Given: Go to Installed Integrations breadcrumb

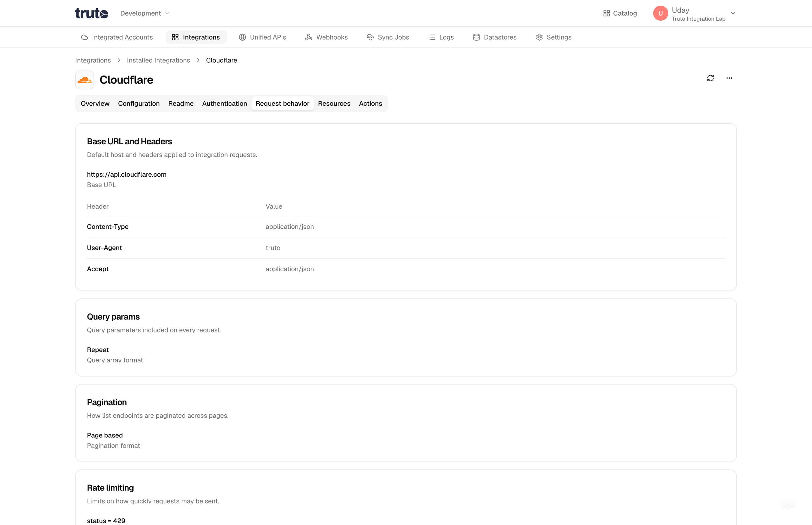Looking at the screenshot, I should tap(158, 60).
